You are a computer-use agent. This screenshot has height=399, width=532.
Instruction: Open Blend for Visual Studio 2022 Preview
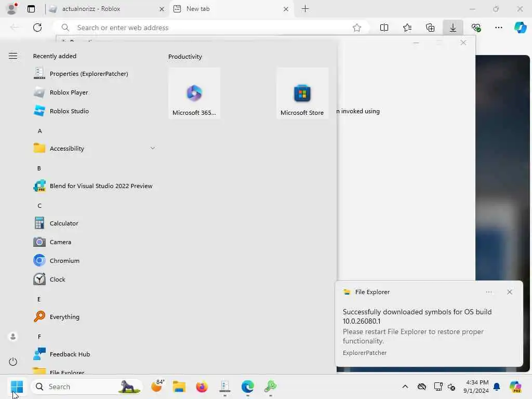point(93,186)
